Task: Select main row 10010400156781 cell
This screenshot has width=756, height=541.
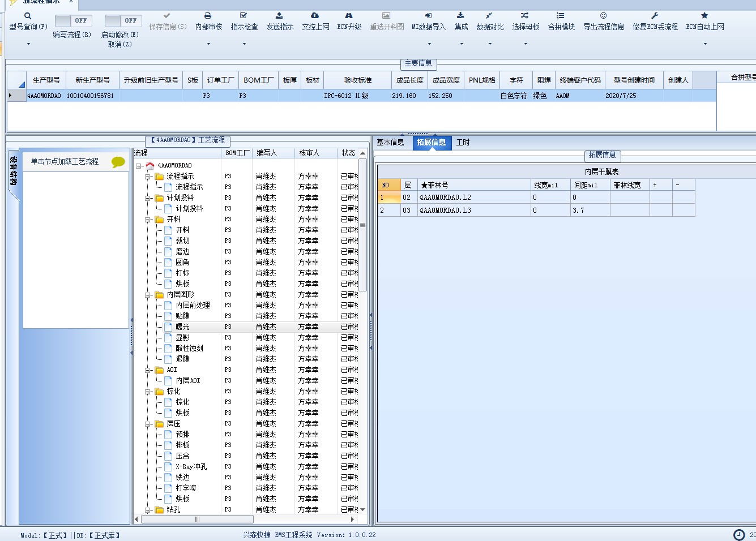Action: coord(92,96)
